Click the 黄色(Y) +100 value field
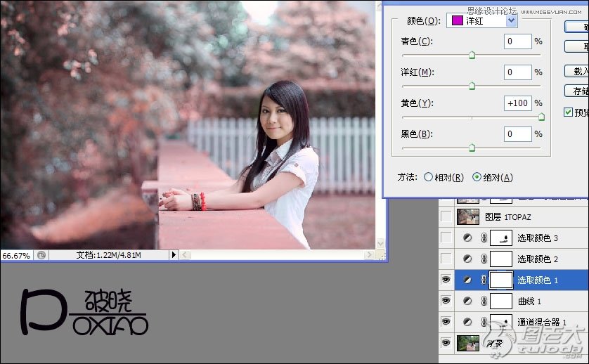 point(517,103)
